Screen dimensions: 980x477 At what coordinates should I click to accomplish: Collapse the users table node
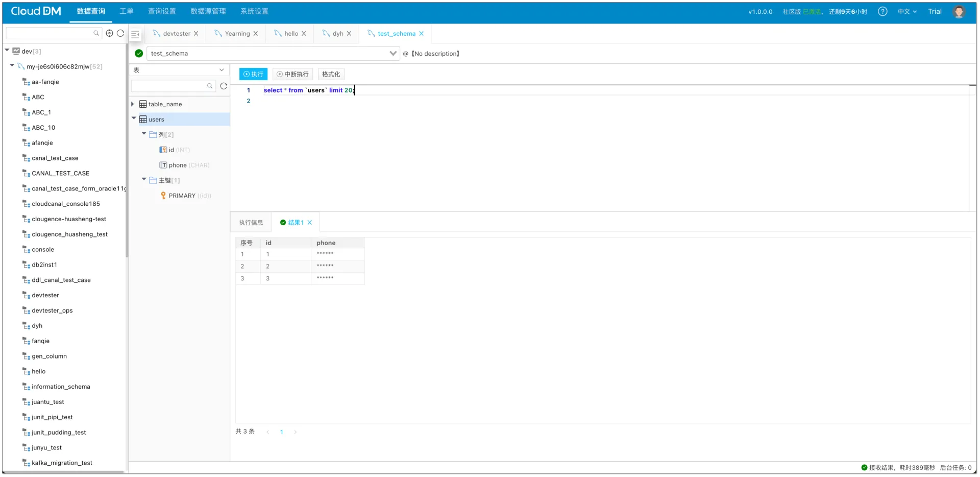point(134,118)
